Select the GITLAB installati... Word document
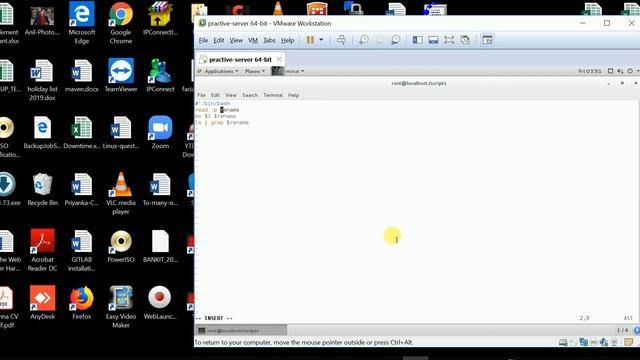 (x=82, y=251)
